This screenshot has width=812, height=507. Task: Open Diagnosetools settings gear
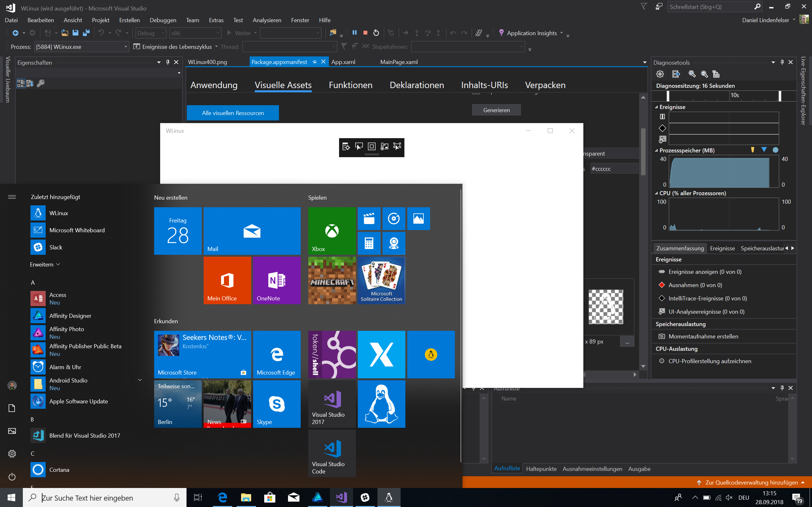(660, 74)
